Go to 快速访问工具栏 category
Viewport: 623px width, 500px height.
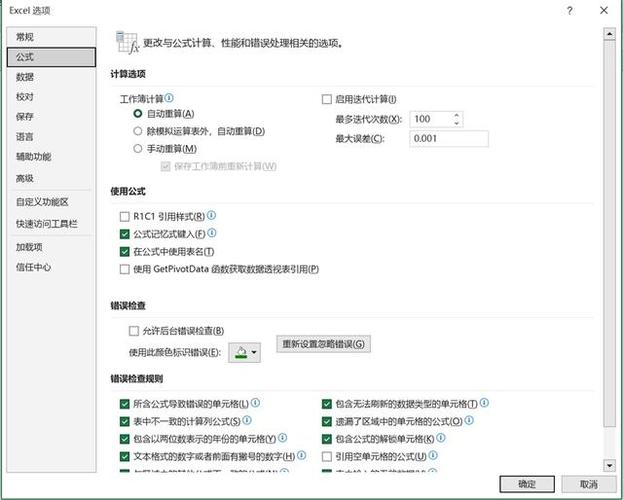click(51, 224)
